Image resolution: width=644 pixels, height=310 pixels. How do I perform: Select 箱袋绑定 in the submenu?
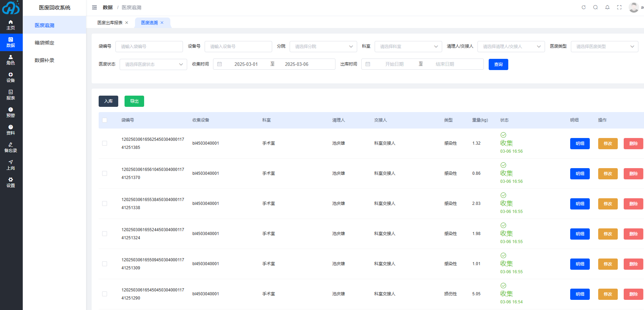[x=44, y=43]
